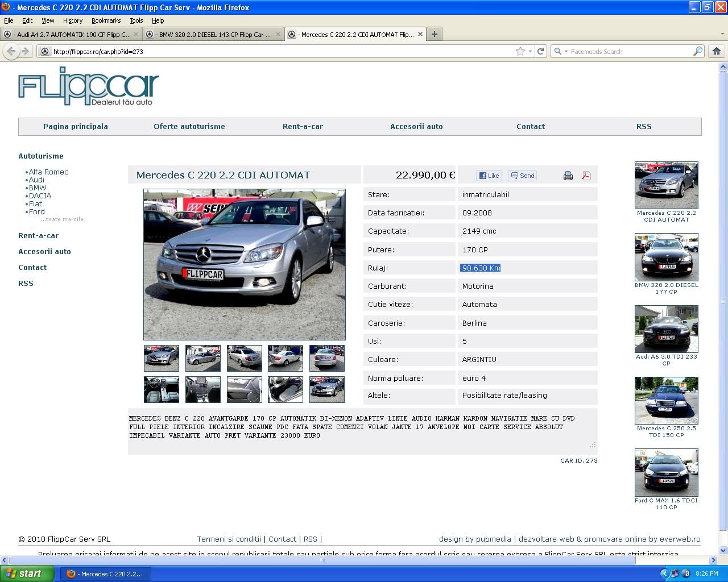Select Fiat brand in sidebar
This screenshot has width=728, height=582.
tap(35, 203)
